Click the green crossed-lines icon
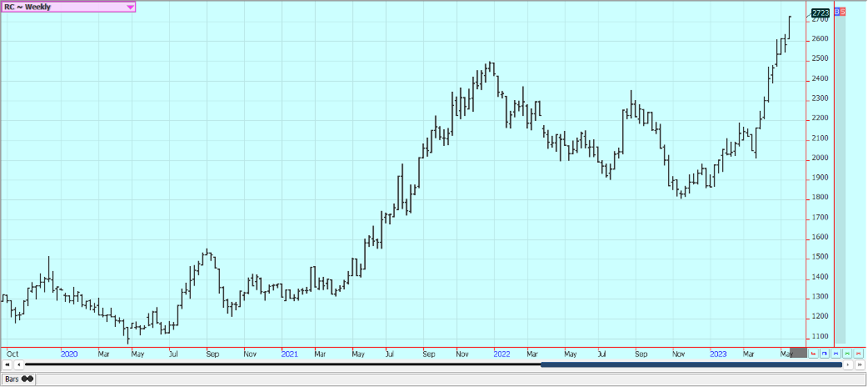 click(x=847, y=353)
